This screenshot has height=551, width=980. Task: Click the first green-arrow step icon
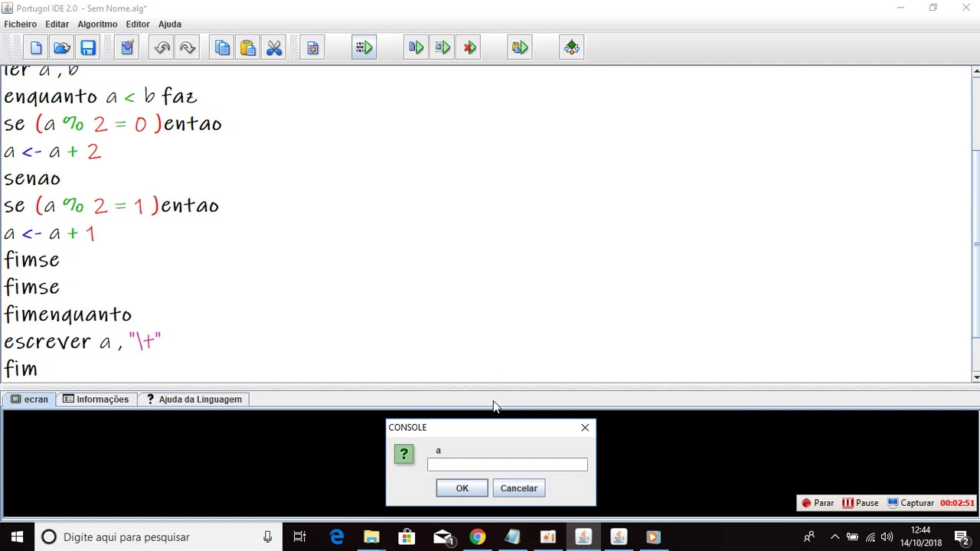tap(416, 48)
